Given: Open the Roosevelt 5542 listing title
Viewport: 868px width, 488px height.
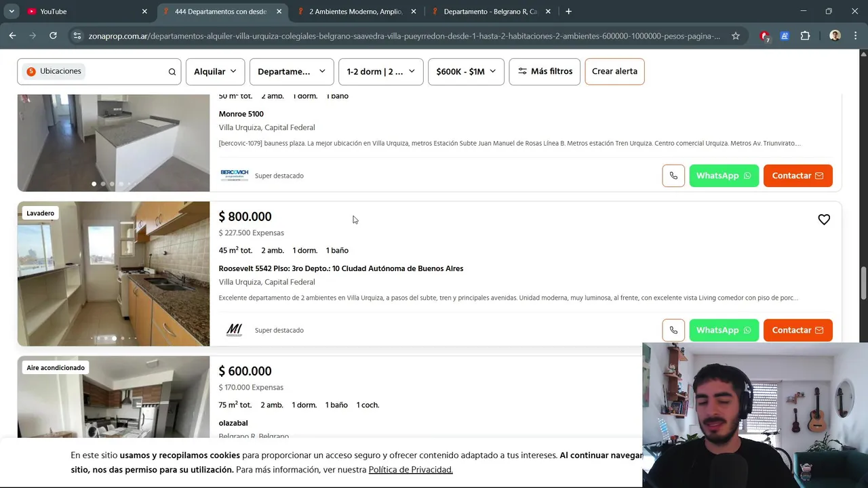Looking at the screenshot, I should click(340, 268).
